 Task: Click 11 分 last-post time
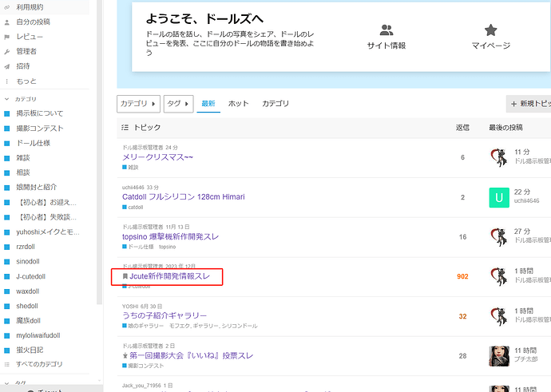pyautogui.click(x=521, y=152)
